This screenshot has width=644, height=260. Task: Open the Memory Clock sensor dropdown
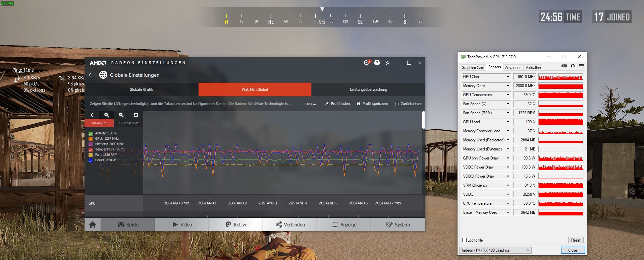tap(508, 86)
